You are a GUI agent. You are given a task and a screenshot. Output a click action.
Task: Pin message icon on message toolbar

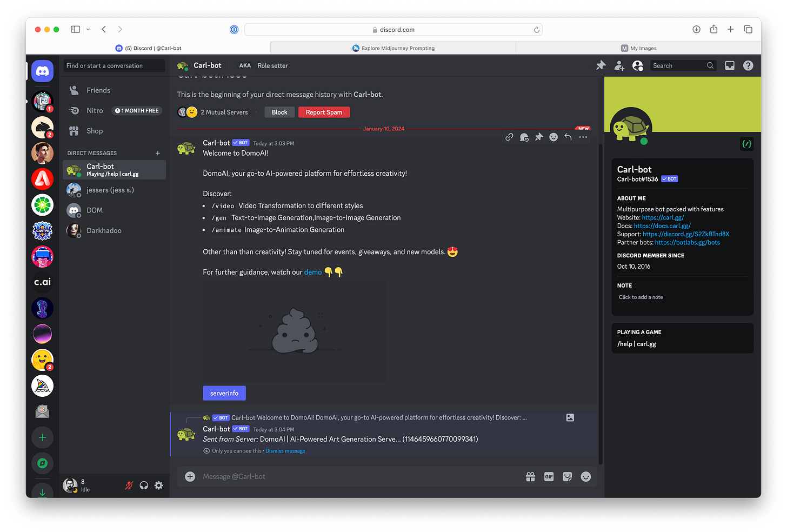coord(539,137)
